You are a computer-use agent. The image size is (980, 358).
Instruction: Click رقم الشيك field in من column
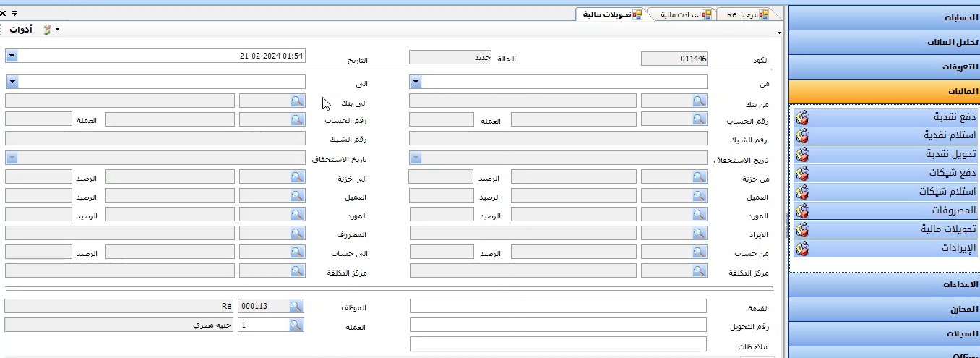(x=558, y=138)
